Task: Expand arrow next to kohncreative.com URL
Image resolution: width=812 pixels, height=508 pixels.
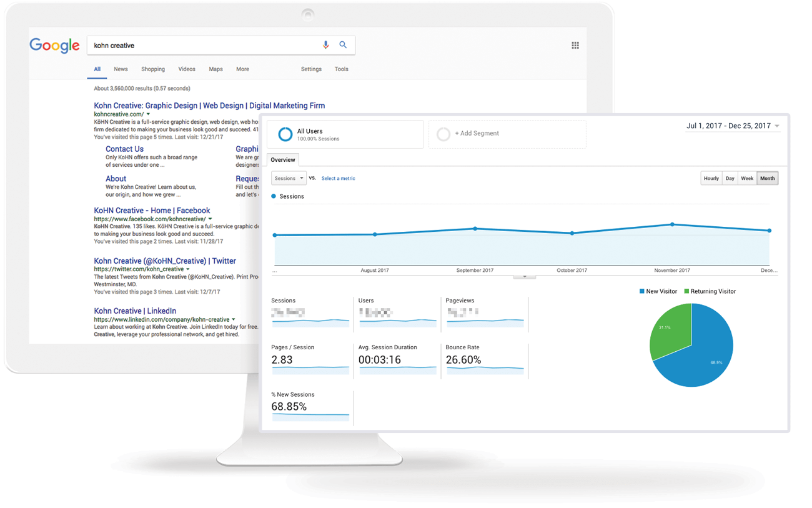Action: [x=148, y=114]
